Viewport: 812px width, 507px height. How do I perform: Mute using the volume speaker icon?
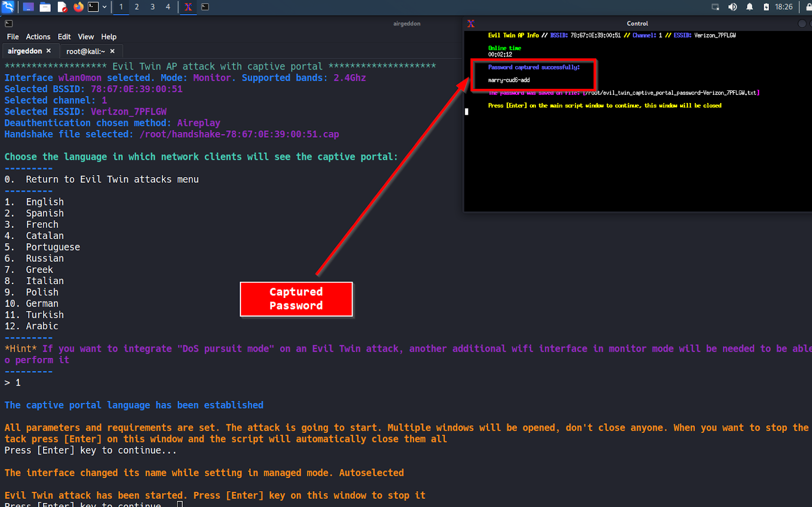tap(732, 7)
